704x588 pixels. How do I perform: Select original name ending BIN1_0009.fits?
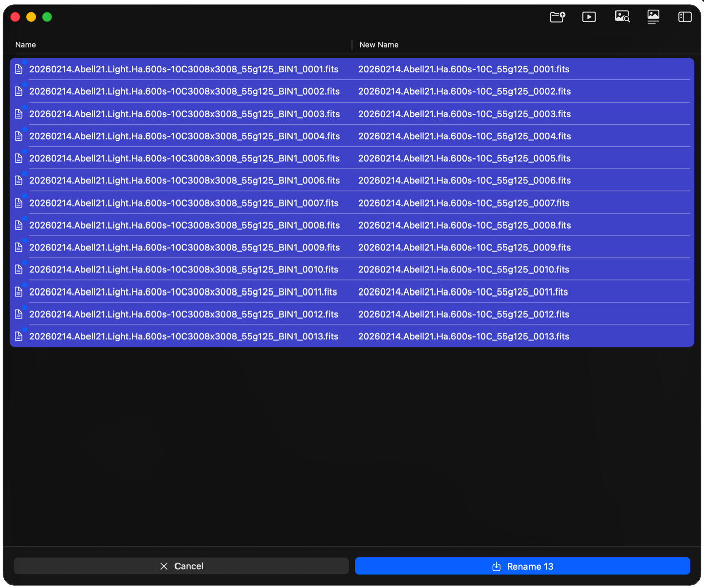(x=185, y=247)
